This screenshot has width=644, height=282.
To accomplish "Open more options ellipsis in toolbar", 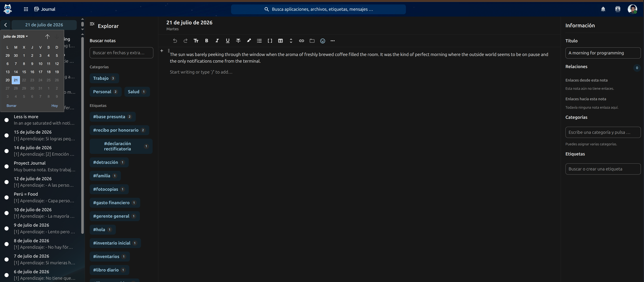I will [x=332, y=41].
